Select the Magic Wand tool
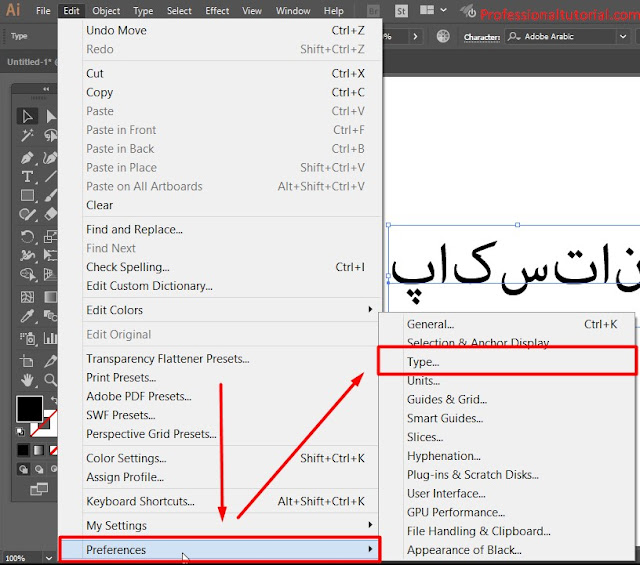This screenshot has width=640, height=565. click(27, 135)
